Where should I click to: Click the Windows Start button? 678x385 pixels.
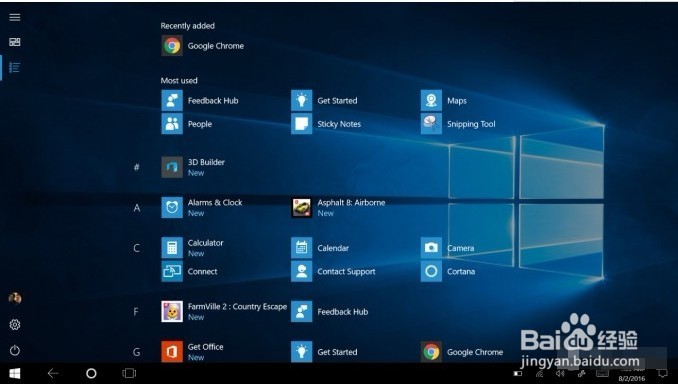coord(15,373)
